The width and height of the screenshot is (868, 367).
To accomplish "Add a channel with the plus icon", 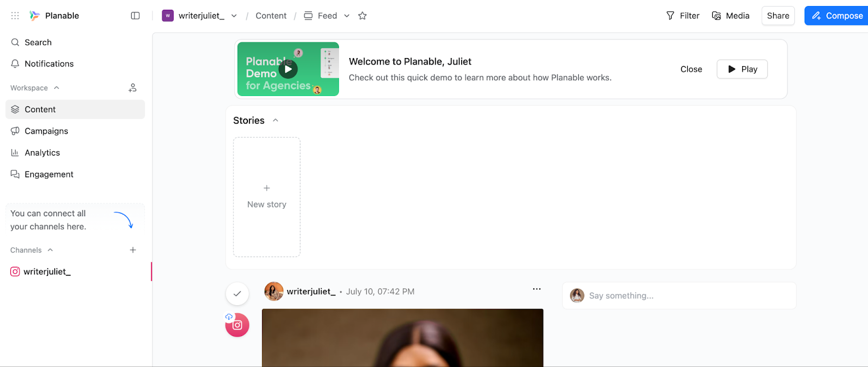I will coord(133,250).
